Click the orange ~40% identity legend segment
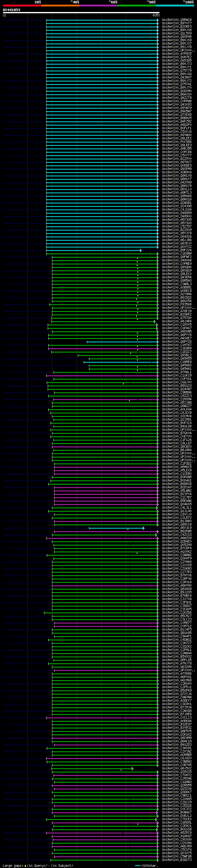Image resolution: width=197 pixels, height=868 pixels. 60,6
